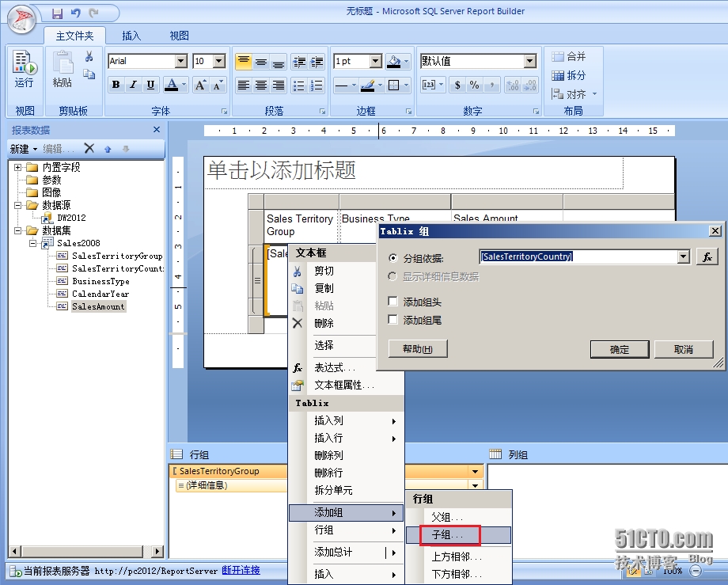Click the Help button in Tablix dialog

pyautogui.click(x=418, y=348)
